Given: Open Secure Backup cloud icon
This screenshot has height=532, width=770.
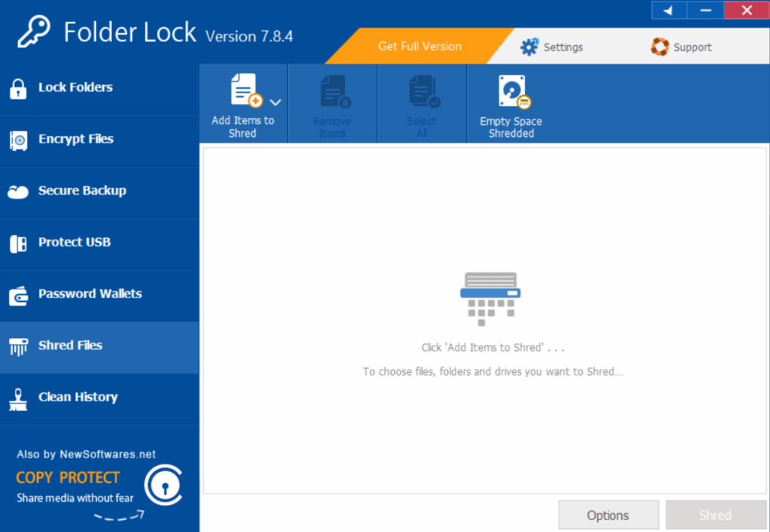Looking at the screenshot, I should click(18, 192).
